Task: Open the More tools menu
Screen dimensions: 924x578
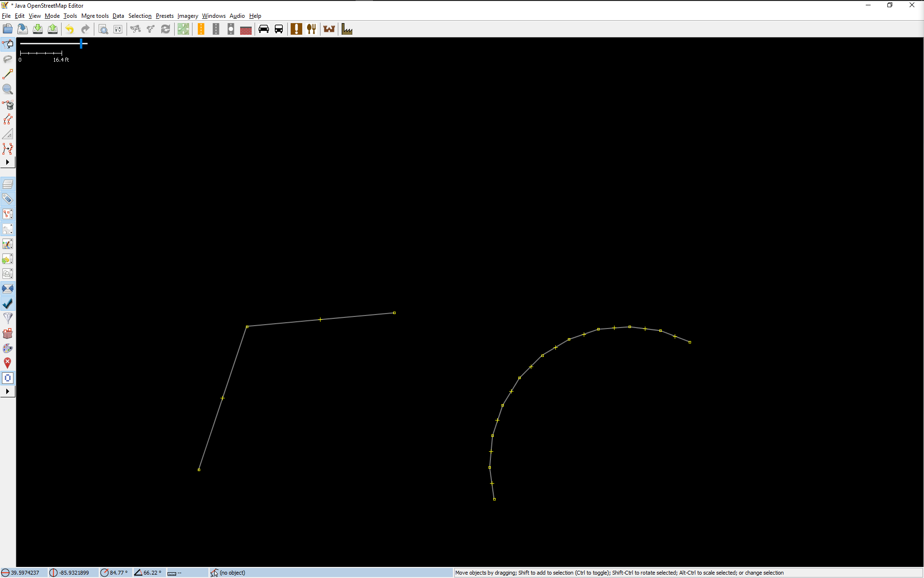Action: click(95, 16)
